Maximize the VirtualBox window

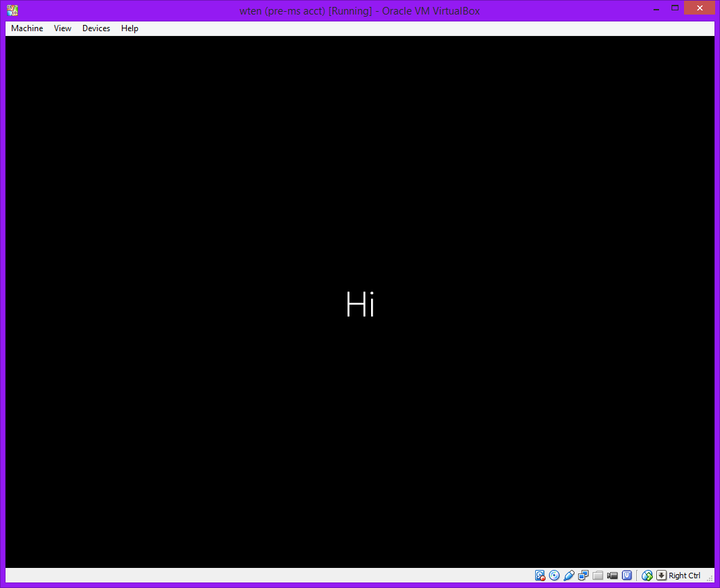674,8
